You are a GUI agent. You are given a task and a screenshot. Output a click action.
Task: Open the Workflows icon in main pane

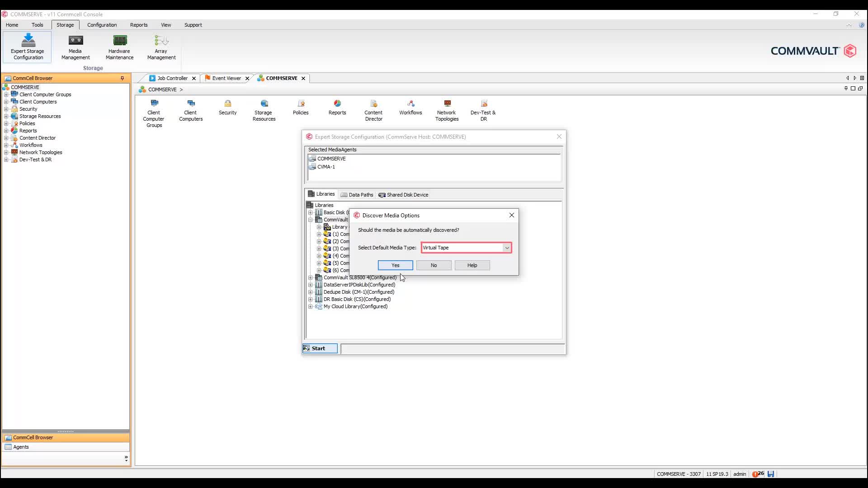point(410,107)
